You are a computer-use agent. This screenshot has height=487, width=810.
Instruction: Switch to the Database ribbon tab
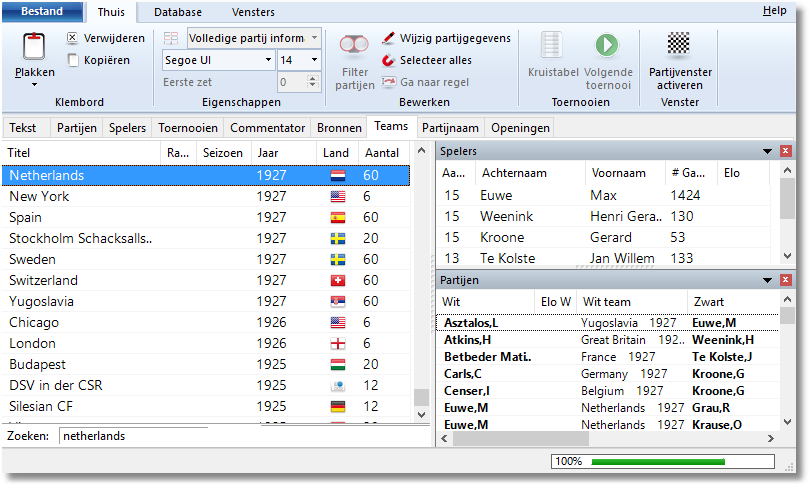(x=177, y=12)
